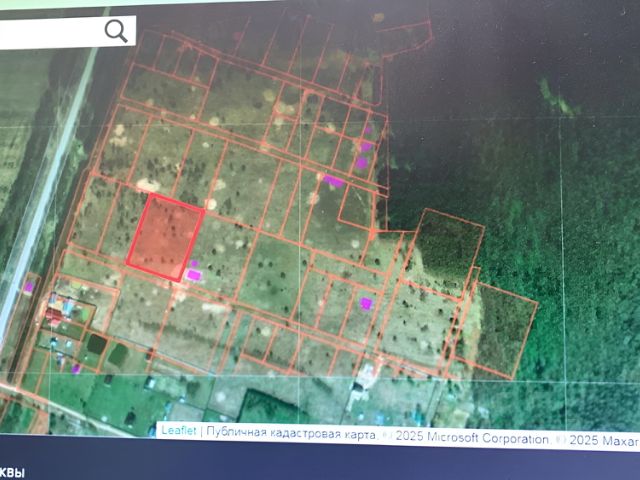This screenshot has height=480, width=640.
Task: Click the magnifying glass search icon
Action: pos(116,31)
